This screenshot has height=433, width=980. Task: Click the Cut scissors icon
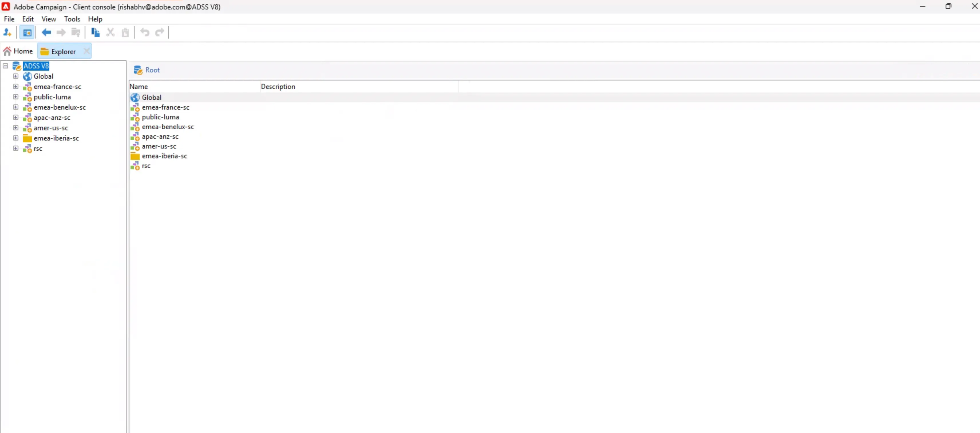click(110, 32)
